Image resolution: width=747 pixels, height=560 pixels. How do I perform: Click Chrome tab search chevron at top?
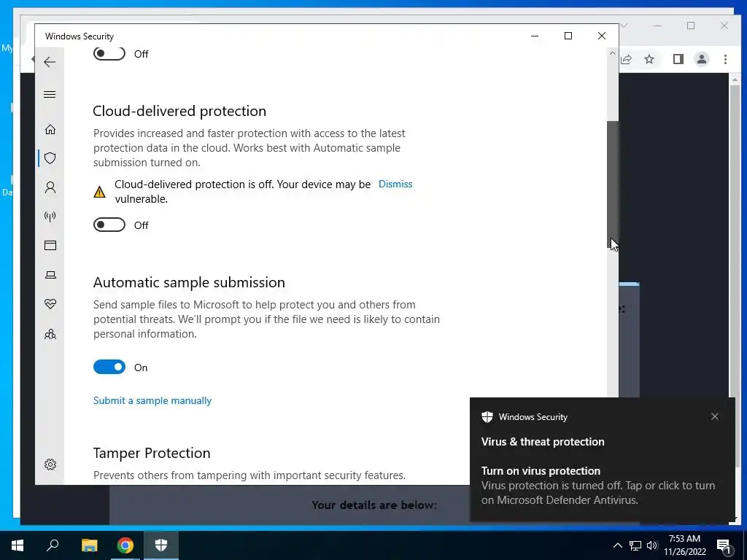coord(624,26)
